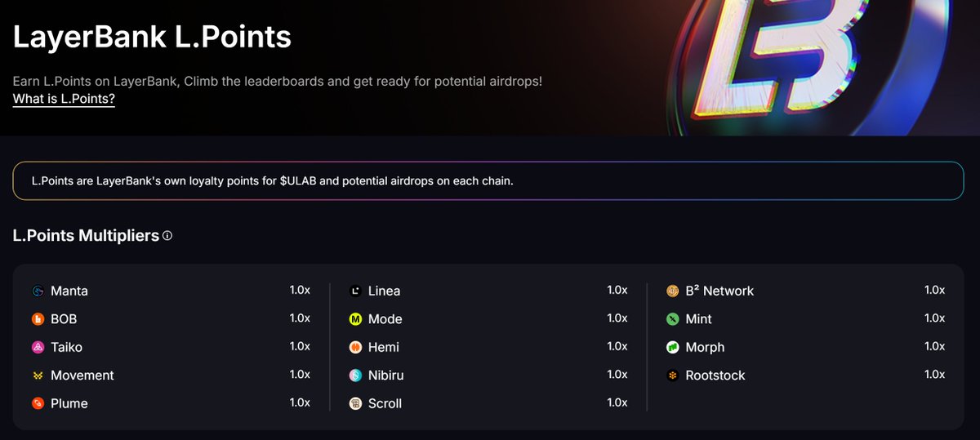
Task: Click the Plume chain icon
Action: pos(38,403)
